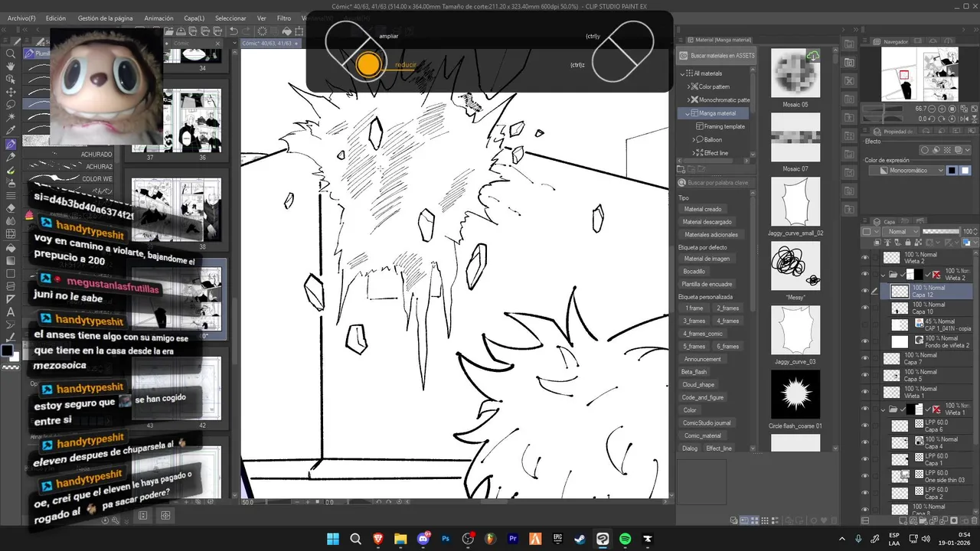Select the Lasso selection tool
Screen dimensions: 980x551
coord(11,105)
